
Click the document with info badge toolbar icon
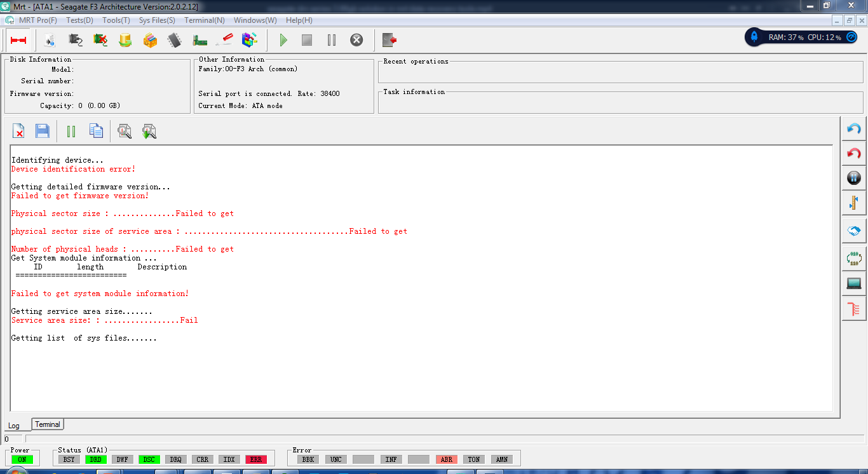point(50,40)
